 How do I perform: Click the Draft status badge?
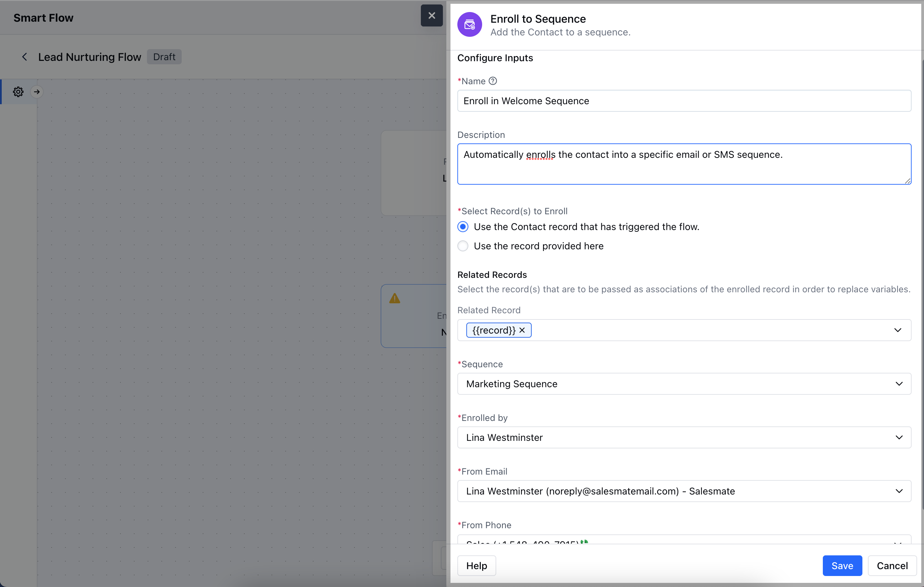point(164,57)
